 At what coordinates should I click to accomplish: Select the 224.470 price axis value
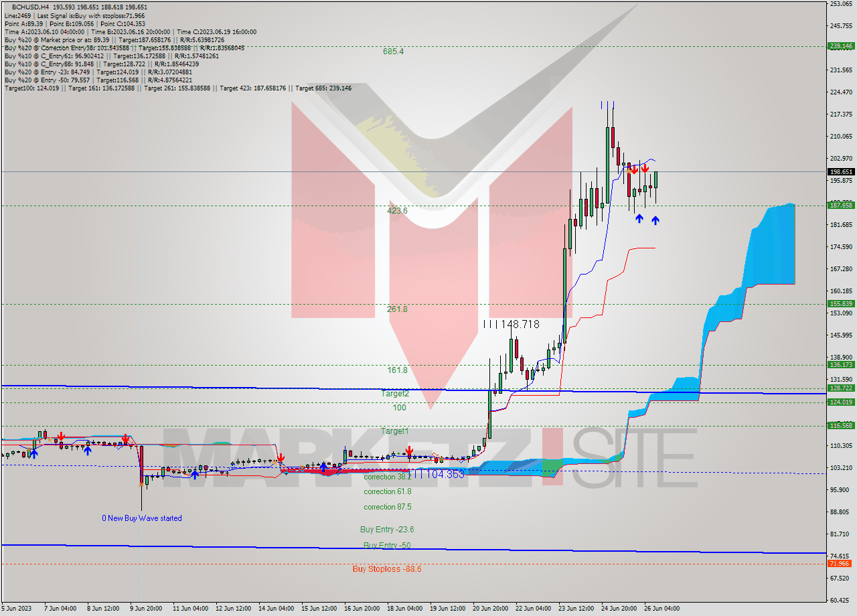pyautogui.click(x=841, y=92)
